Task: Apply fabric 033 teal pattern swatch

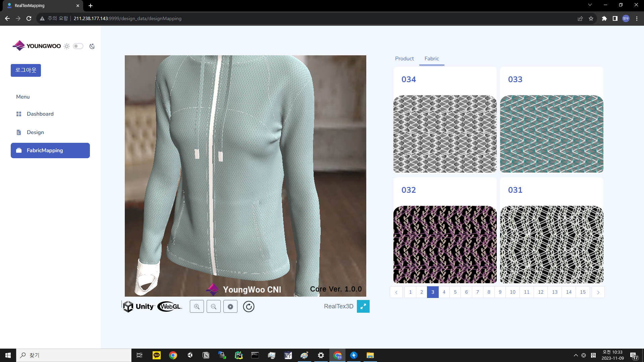Action: pyautogui.click(x=551, y=134)
